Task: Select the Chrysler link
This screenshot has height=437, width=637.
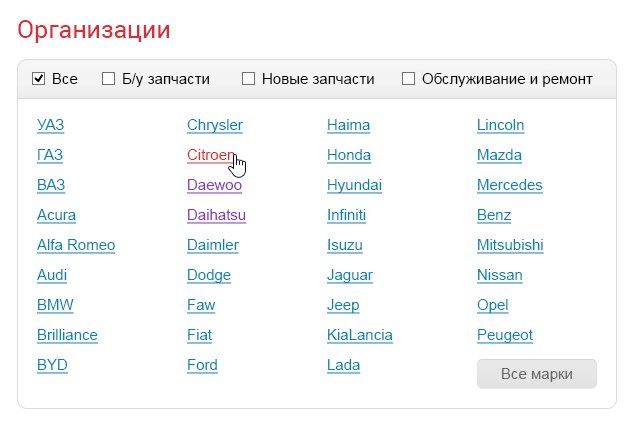Action: pos(214,125)
